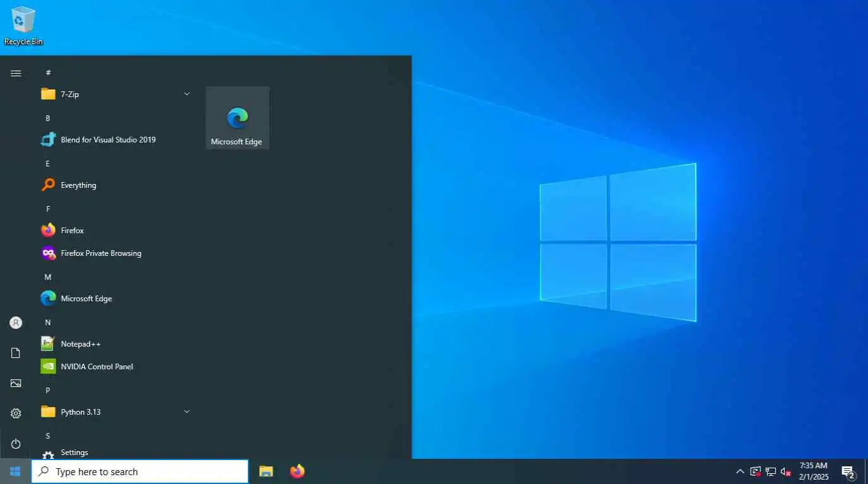Click the 'B' letter heading
This screenshot has width=868, height=484.
[48, 118]
